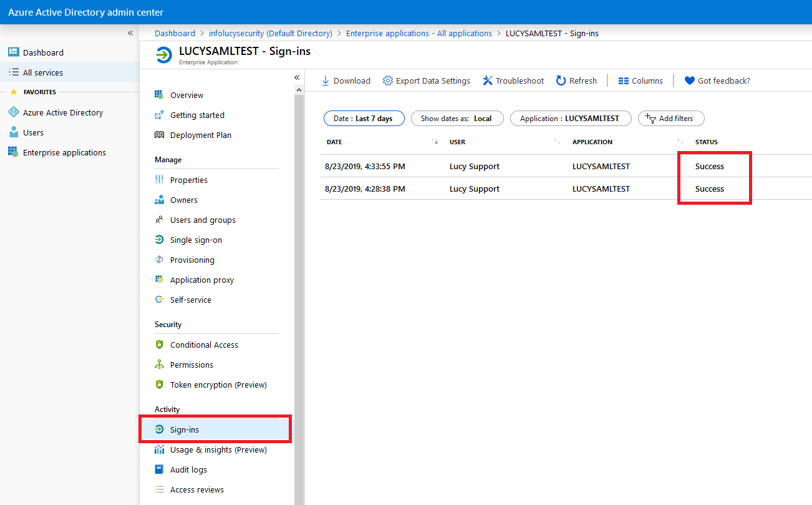The width and height of the screenshot is (812, 505).
Task: Click the Provisioning icon
Action: (159, 260)
